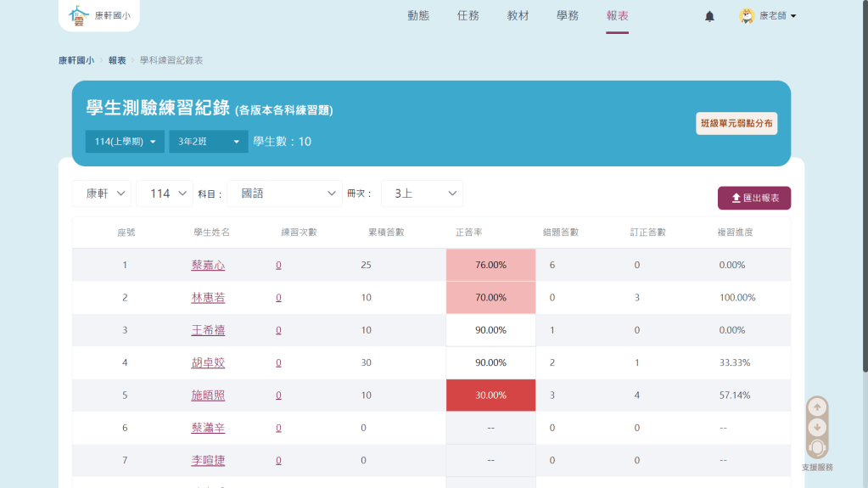Click the page vertical scrollbar
Image resolution: width=868 pixels, height=488 pixels.
tap(865, 186)
